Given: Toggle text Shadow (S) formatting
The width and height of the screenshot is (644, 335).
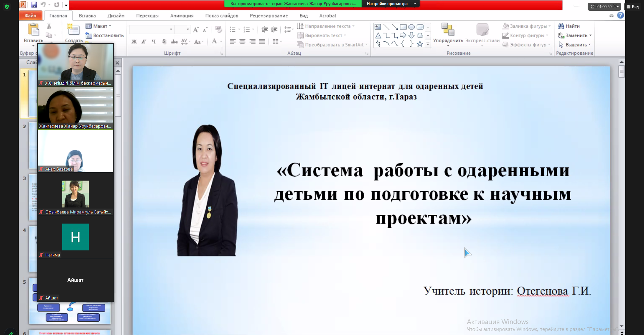Looking at the screenshot, I should [x=164, y=42].
